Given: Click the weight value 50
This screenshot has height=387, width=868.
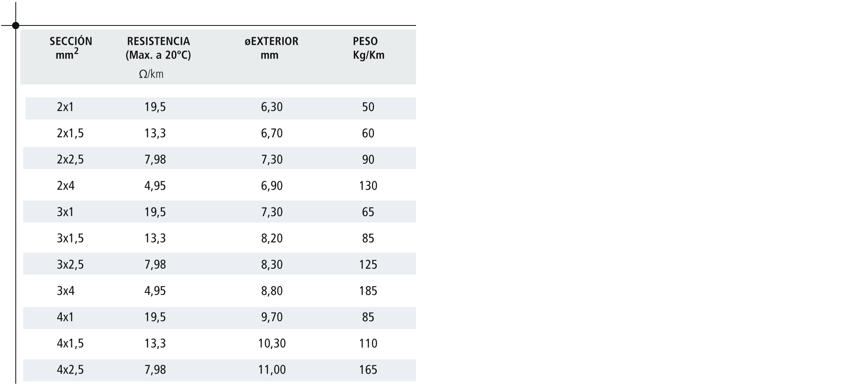Looking at the screenshot, I should pos(368,107).
